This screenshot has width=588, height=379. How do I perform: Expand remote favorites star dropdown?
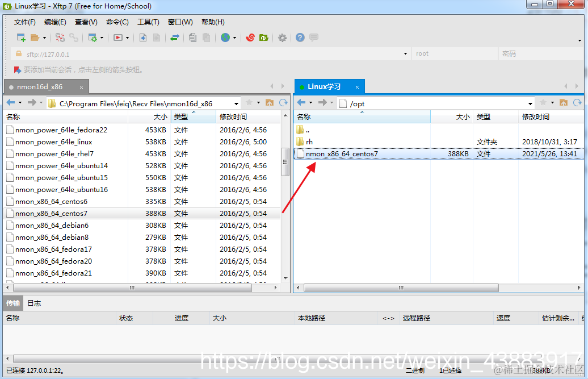tap(552, 102)
